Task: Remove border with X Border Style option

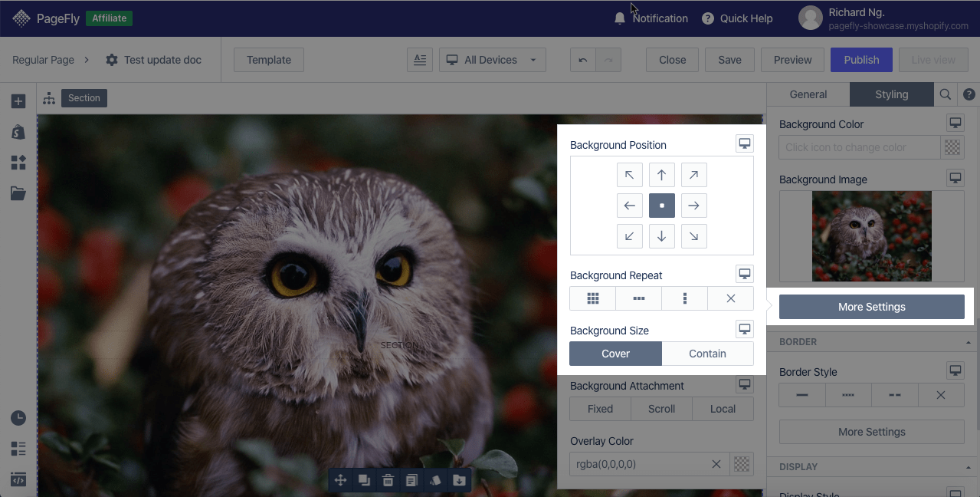Action: point(940,395)
